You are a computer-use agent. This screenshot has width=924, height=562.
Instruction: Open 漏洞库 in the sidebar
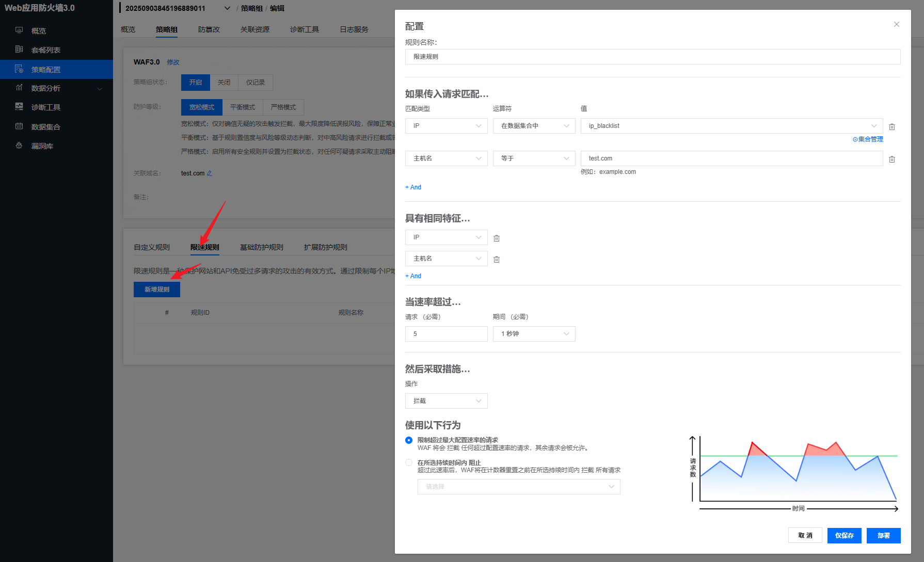(x=42, y=146)
